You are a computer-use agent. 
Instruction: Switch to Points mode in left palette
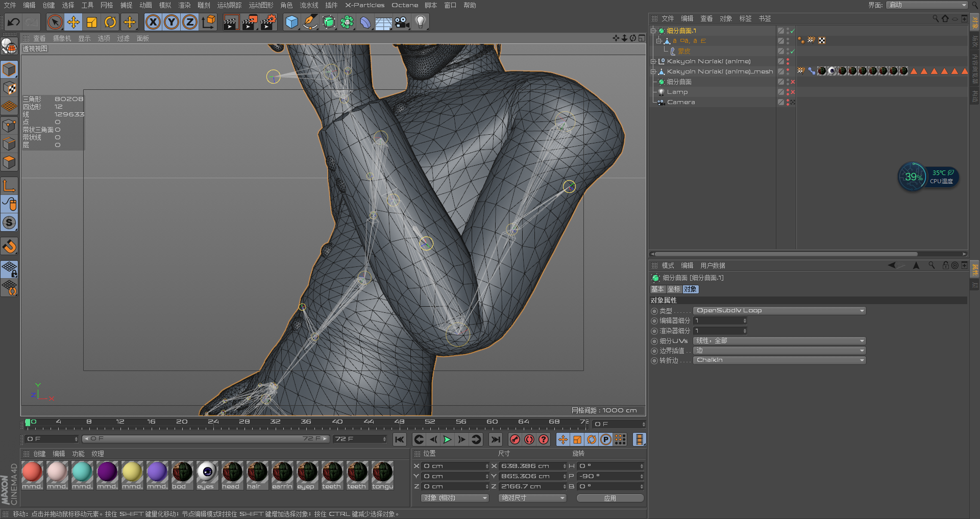[9, 126]
